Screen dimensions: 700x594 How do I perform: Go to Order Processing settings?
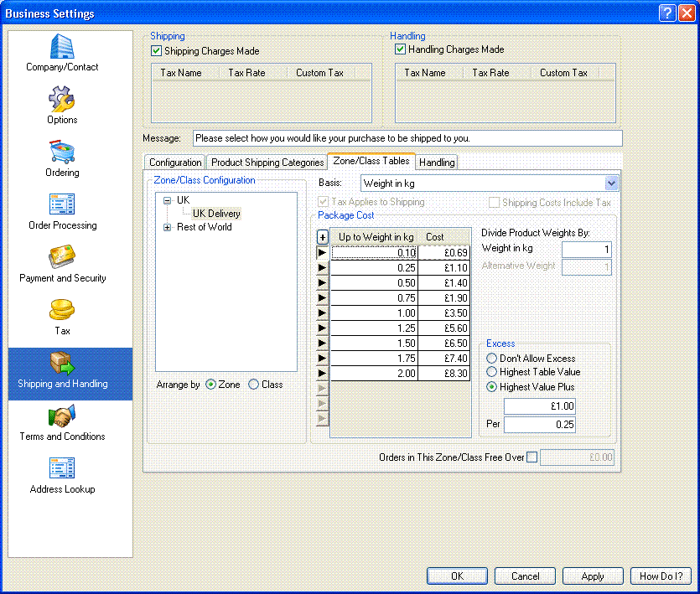click(62, 206)
